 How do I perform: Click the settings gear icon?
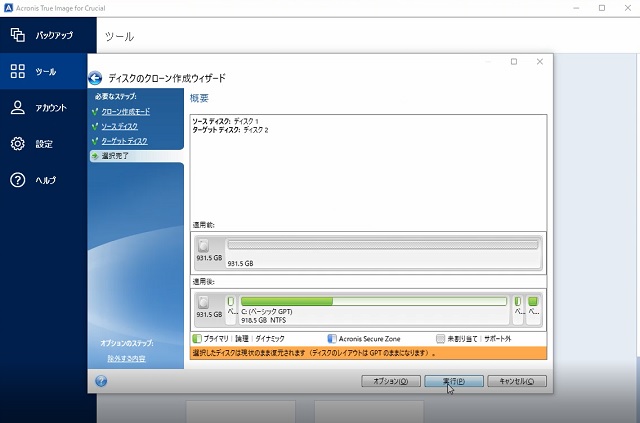[18, 144]
